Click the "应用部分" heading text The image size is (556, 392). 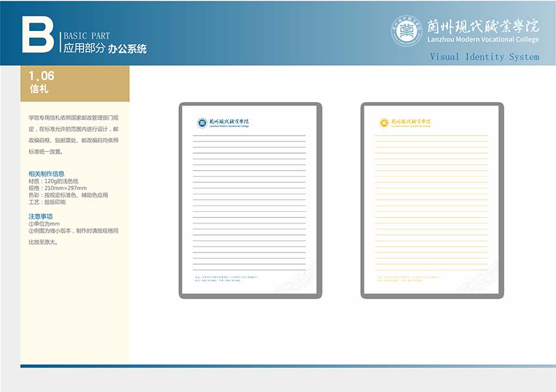[x=83, y=48]
